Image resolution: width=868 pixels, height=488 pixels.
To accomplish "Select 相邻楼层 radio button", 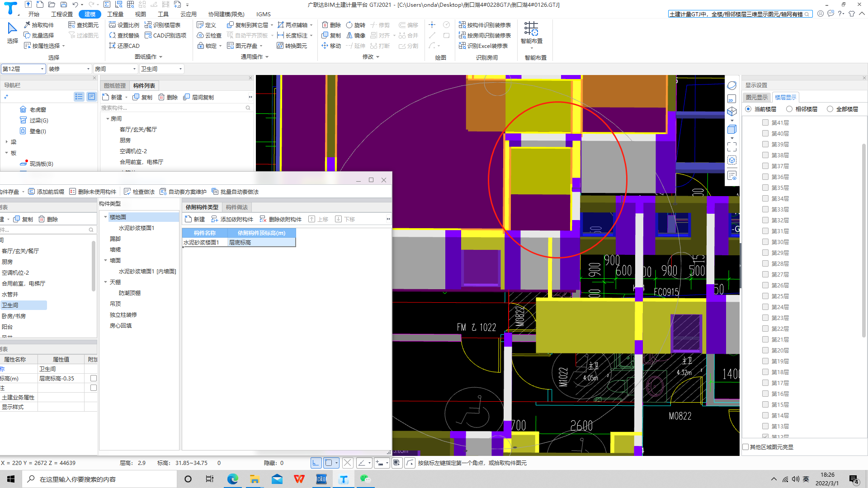I will (x=789, y=109).
